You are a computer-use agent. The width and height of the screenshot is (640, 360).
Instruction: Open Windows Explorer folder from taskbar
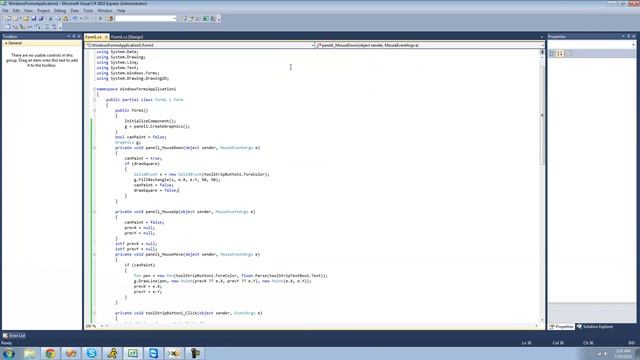click(30, 353)
